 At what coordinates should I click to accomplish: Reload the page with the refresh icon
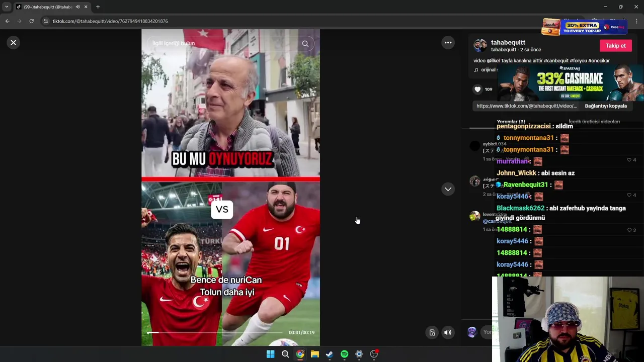click(x=31, y=21)
